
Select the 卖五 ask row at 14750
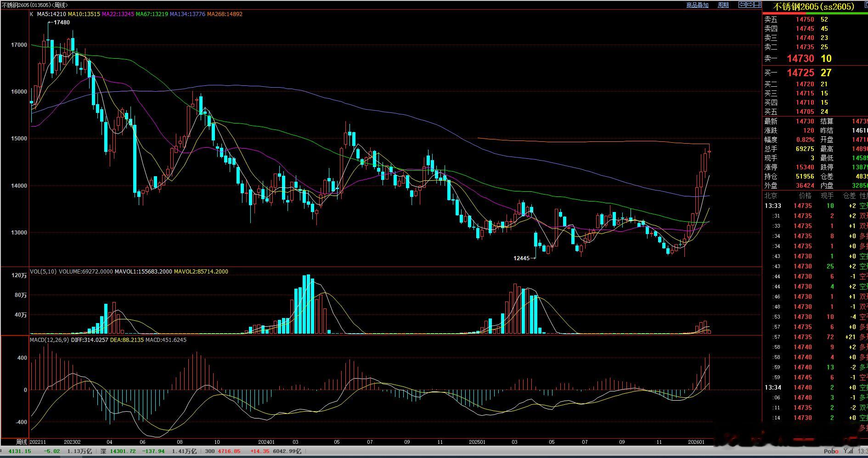[815, 19]
